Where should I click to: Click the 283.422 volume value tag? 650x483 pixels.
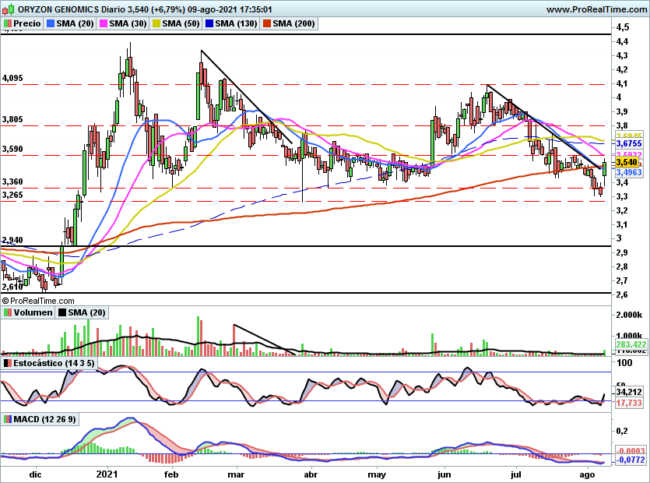click(x=631, y=344)
